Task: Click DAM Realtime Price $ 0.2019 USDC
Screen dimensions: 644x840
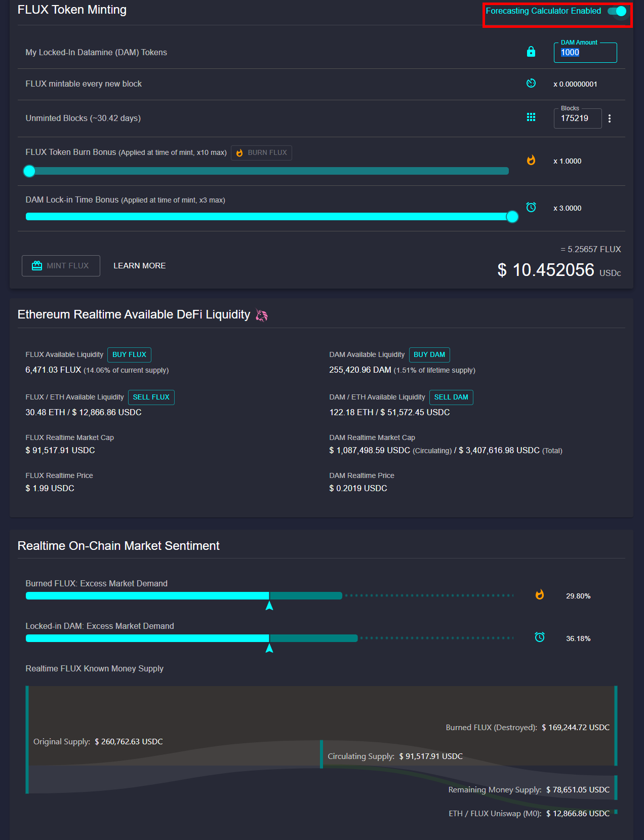Action: pos(358,489)
